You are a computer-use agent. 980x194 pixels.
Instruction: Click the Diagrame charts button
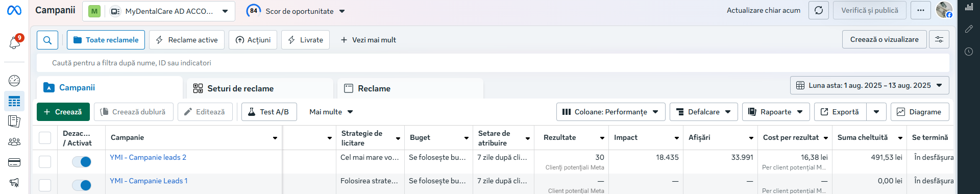click(920, 112)
